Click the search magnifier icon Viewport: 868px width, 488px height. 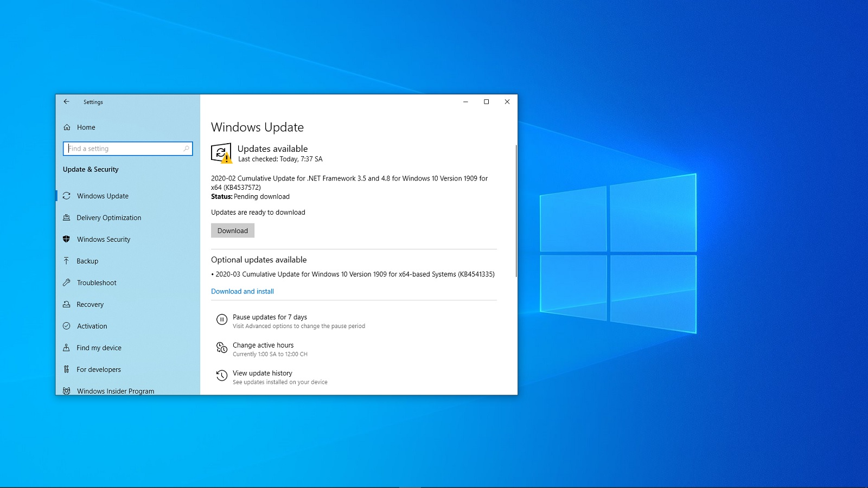click(x=186, y=149)
